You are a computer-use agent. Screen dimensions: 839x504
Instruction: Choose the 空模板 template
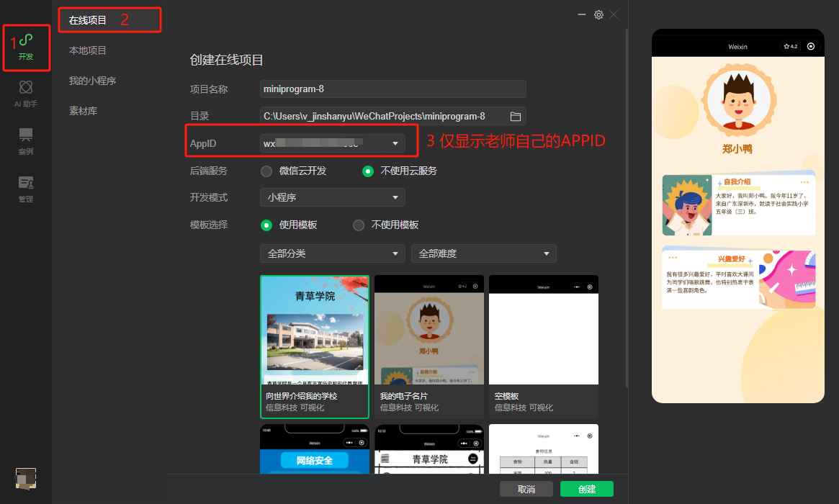point(544,347)
